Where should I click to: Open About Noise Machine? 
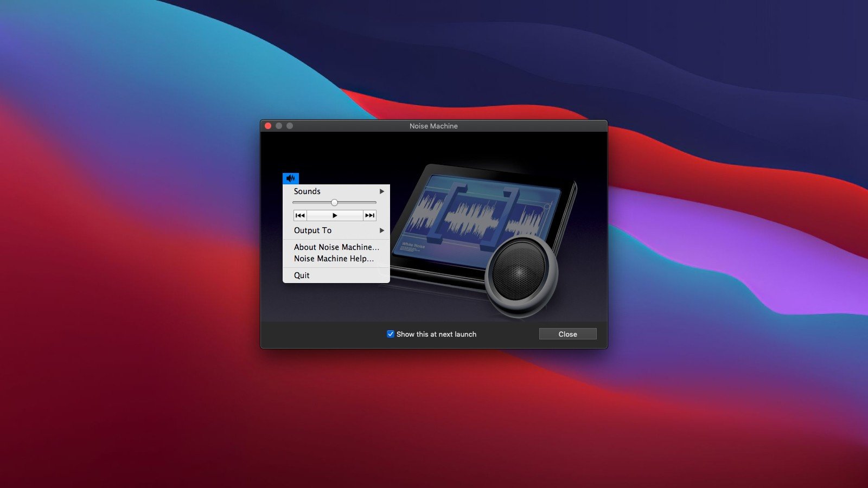[336, 247]
